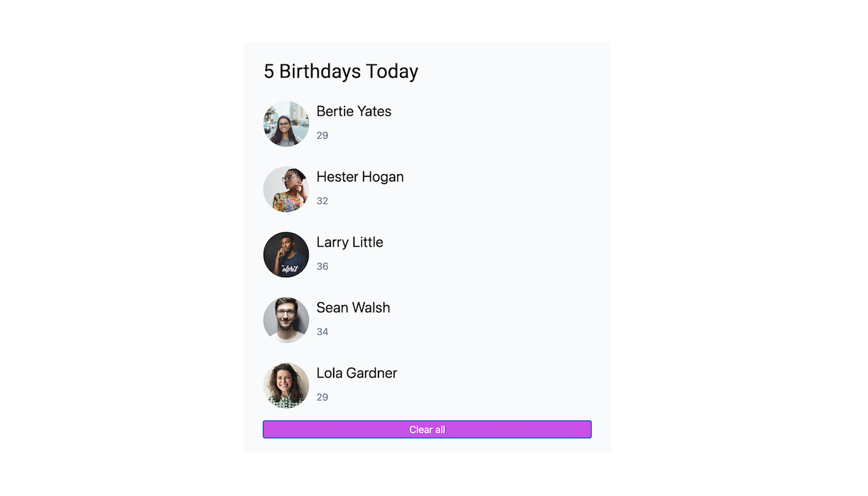Click the name Bertie Yates
This screenshot has height=496, width=868.
click(x=354, y=111)
